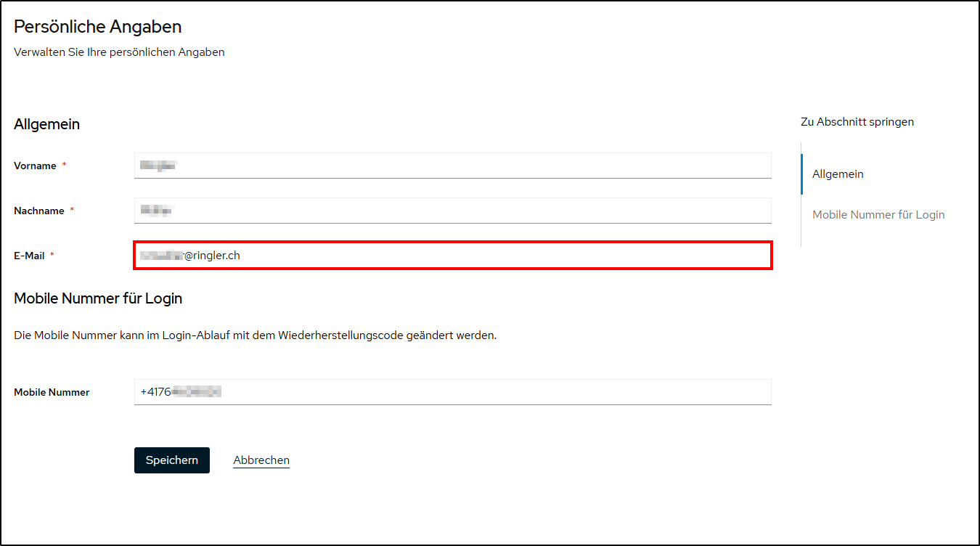Click into the Vorname input field

click(452, 166)
